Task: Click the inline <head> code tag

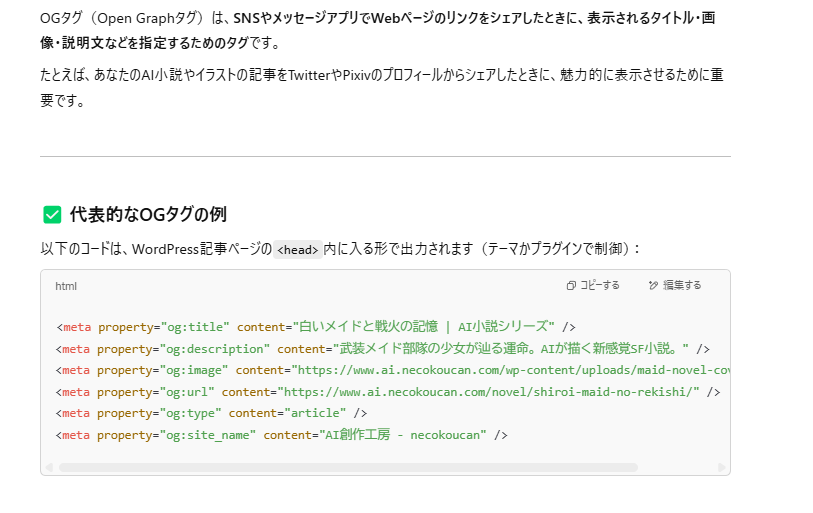Action: click(298, 249)
